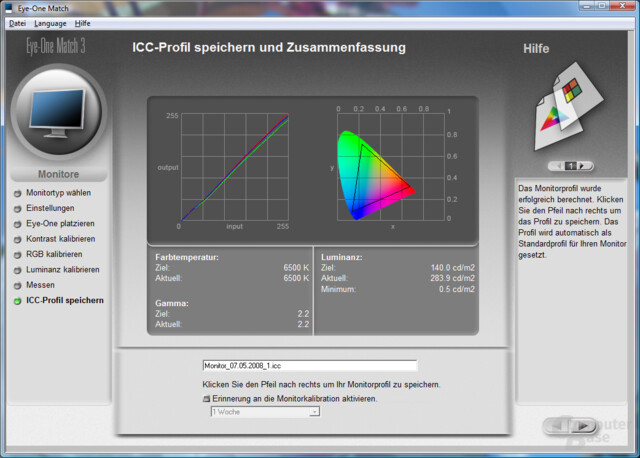
Task: Go to Messen step
Action: pos(40,285)
